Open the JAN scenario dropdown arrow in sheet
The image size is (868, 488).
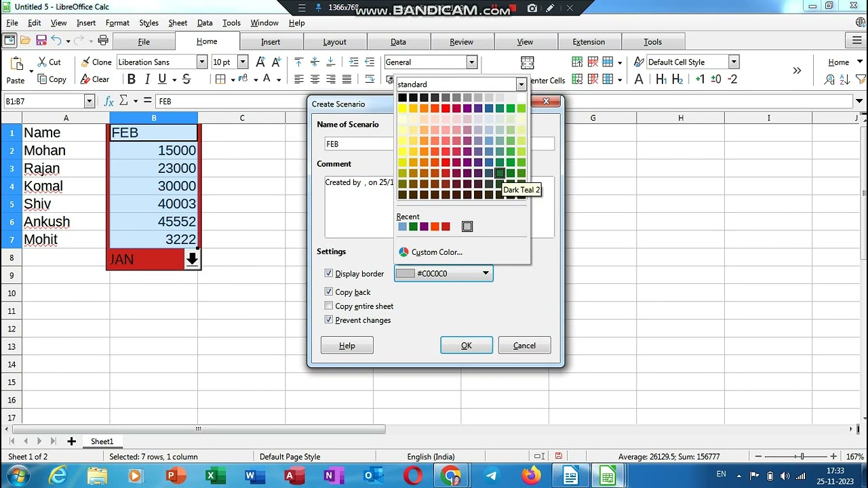192,260
